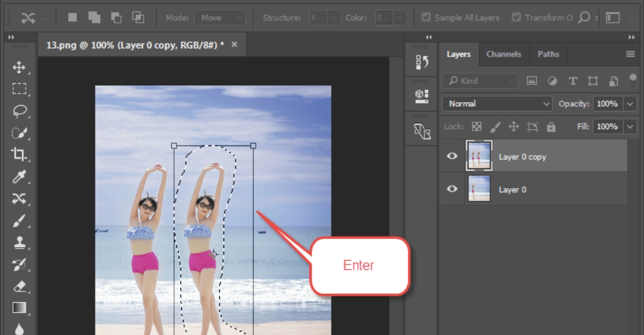Switch to the Paths tab
The image size is (644, 335).
tap(549, 54)
